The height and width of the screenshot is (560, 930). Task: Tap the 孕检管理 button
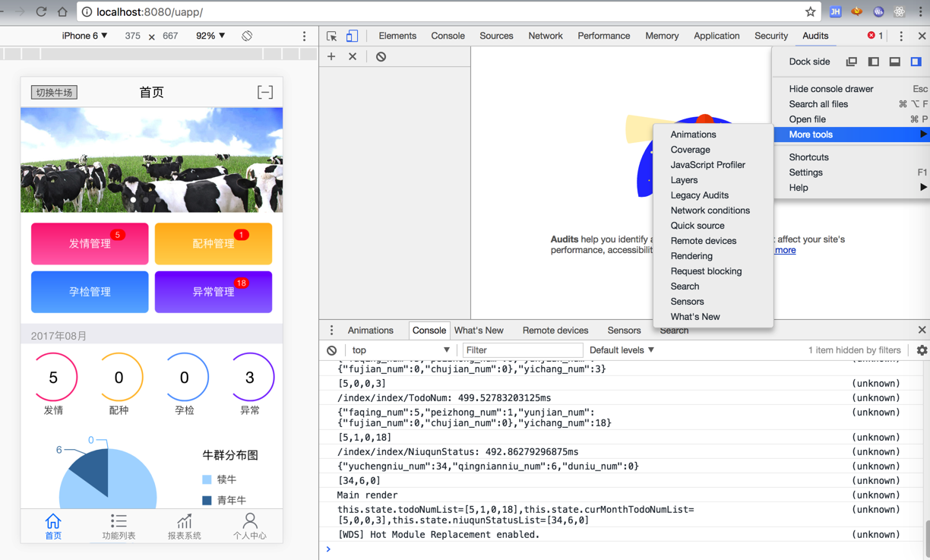pos(90,292)
